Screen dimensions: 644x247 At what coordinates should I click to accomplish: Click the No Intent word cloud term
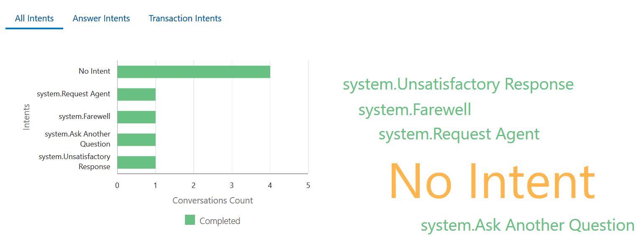click(x=493, y=180)
